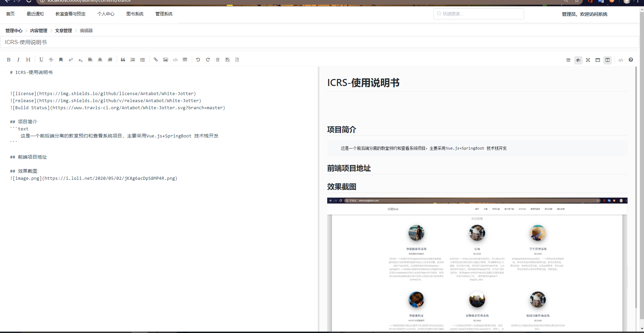Reload the page with browser refresh button

coord(29,1)
